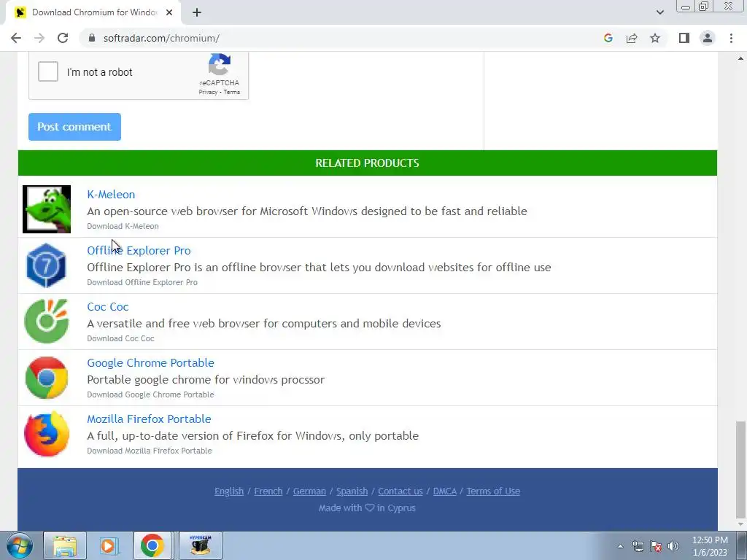Open a new tab with the plus button
747x560 pixels.
(197, 12)
